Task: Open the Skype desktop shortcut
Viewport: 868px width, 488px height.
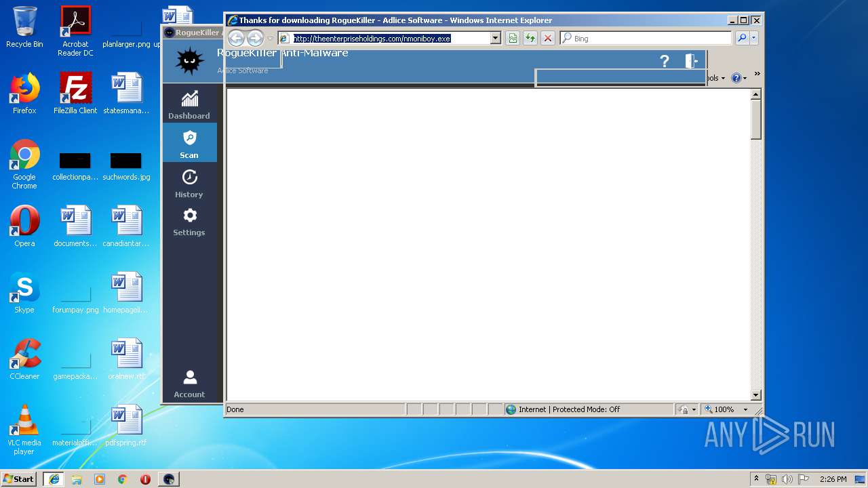Action: 24,293
